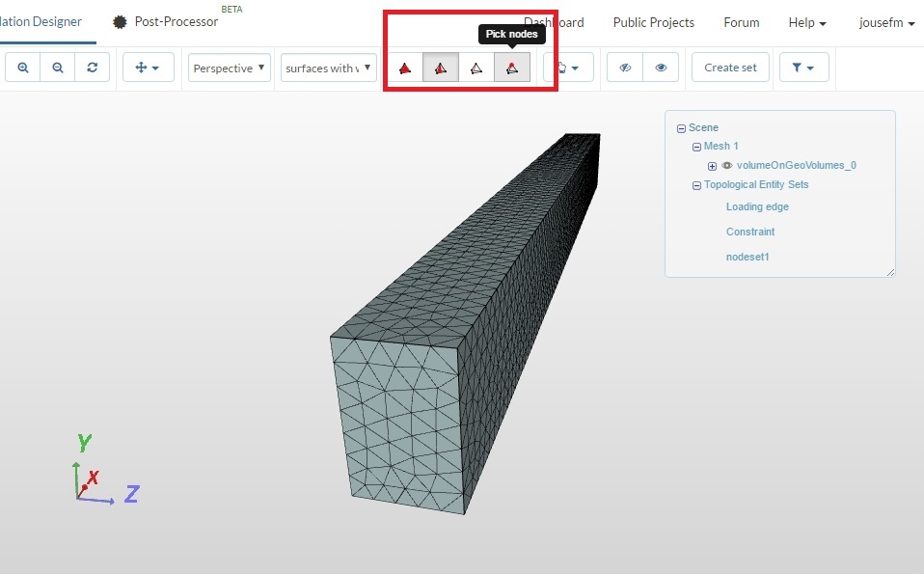Viewport: 924px width, 574px height.
Task: Collapse the Scene tree node
Action: pyautogui.click(x=681, y=128)
